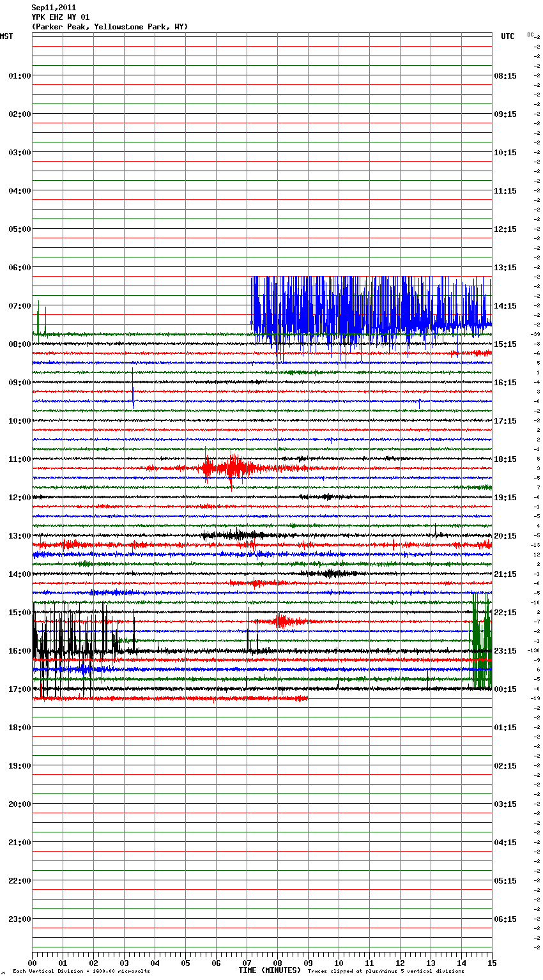
Task: Click the 11:15 UTC time label
Action: [505, 191]
